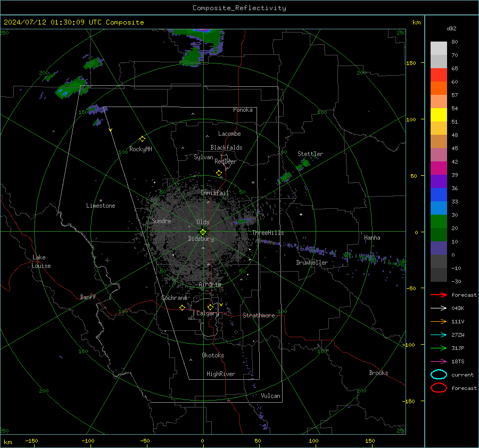This screenshot has width=479, height=448.
Task: Click the red forecast arrow legend icon
Action: (439, 295)
